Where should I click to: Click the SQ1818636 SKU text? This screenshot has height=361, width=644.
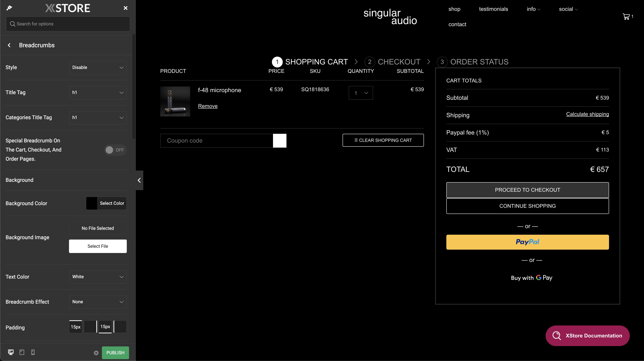click(315, 90)
